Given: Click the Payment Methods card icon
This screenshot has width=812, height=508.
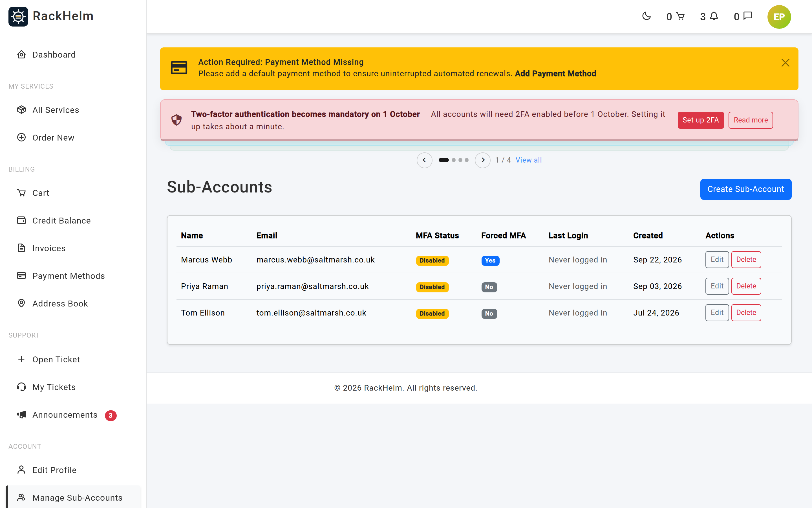Looking at the screenshot, I should point(21,275).
